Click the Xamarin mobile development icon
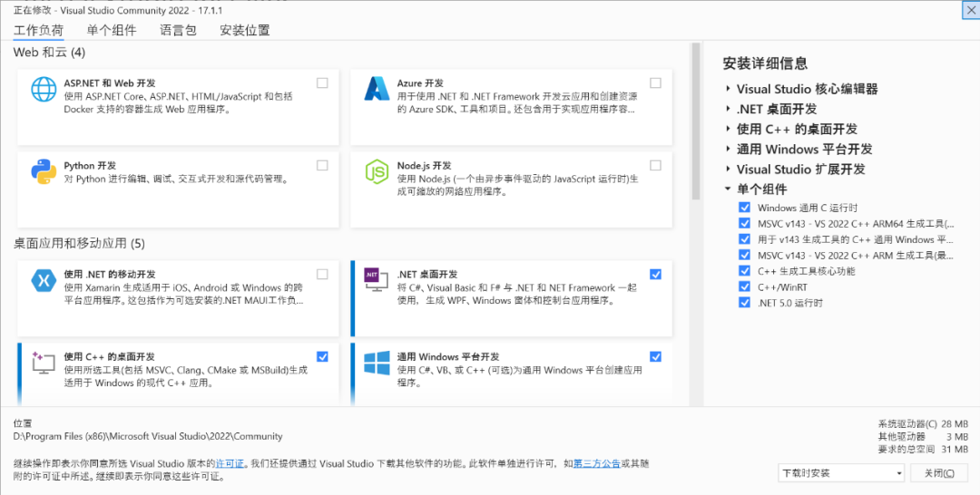Viewport: 980px width, 495px height. 44,280
